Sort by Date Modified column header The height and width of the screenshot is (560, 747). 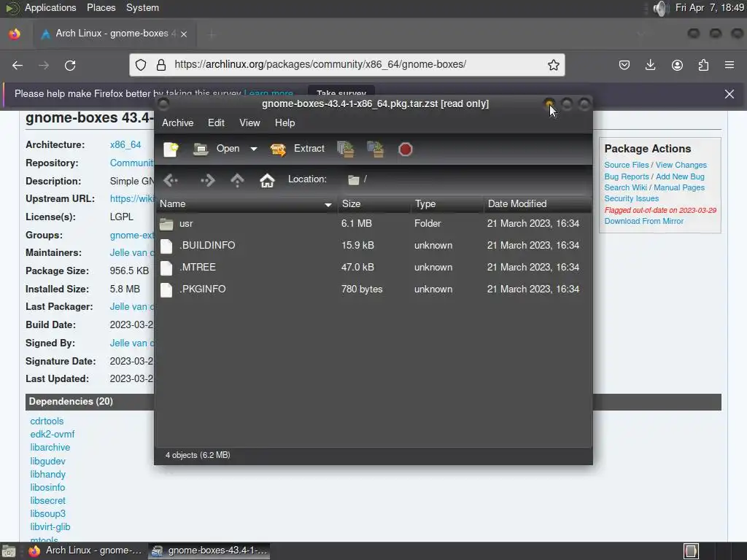pos(538,204)
